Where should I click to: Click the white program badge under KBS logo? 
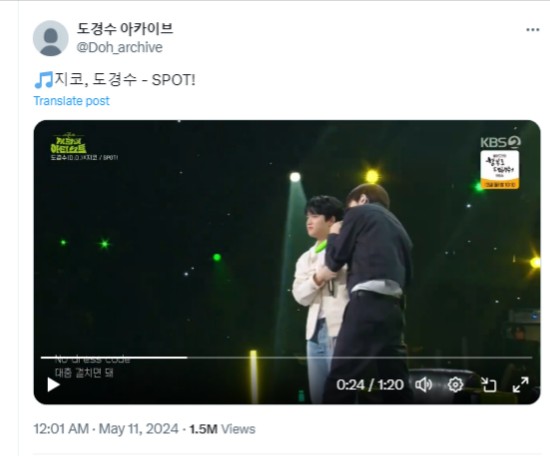pyautogui.click(x=500, y=170)
